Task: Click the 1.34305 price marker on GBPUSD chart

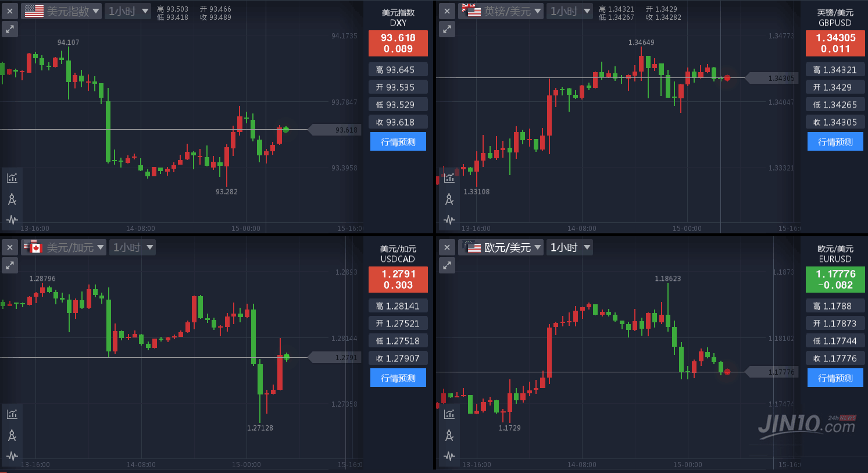Action: tap(771, 78)
